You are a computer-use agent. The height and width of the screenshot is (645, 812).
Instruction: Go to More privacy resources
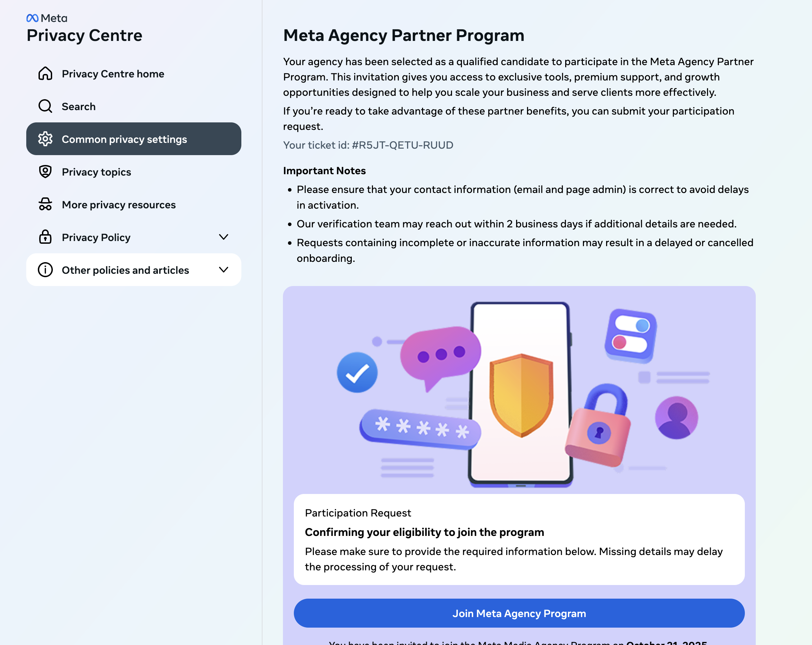(x=119, y=205)
